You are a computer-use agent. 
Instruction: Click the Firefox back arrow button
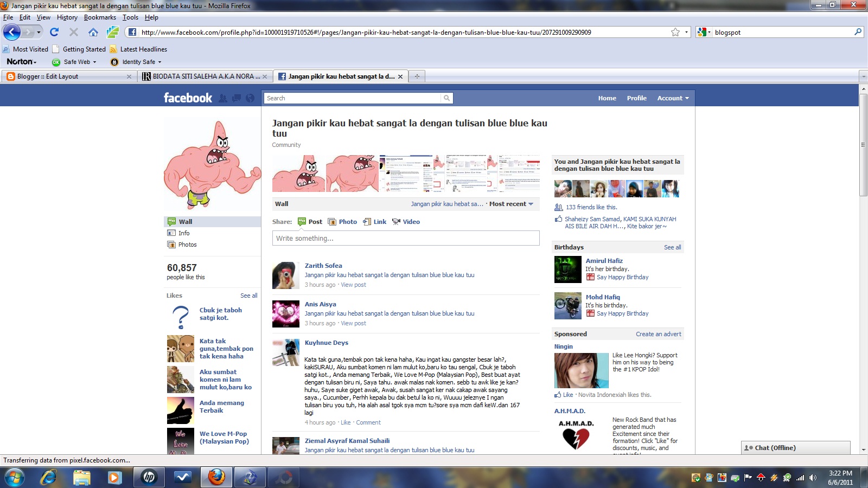point(12,32)
